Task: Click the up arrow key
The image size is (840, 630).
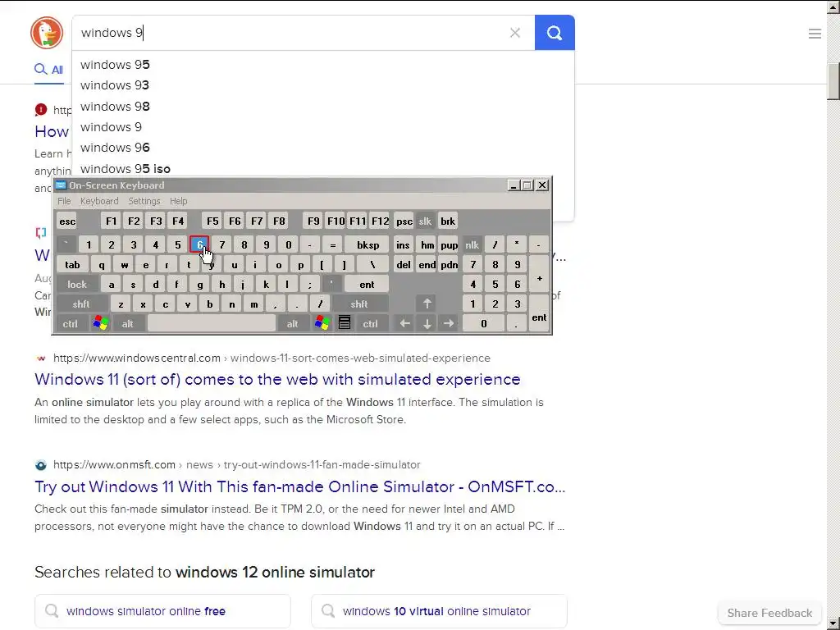Action: coord(427,304)
